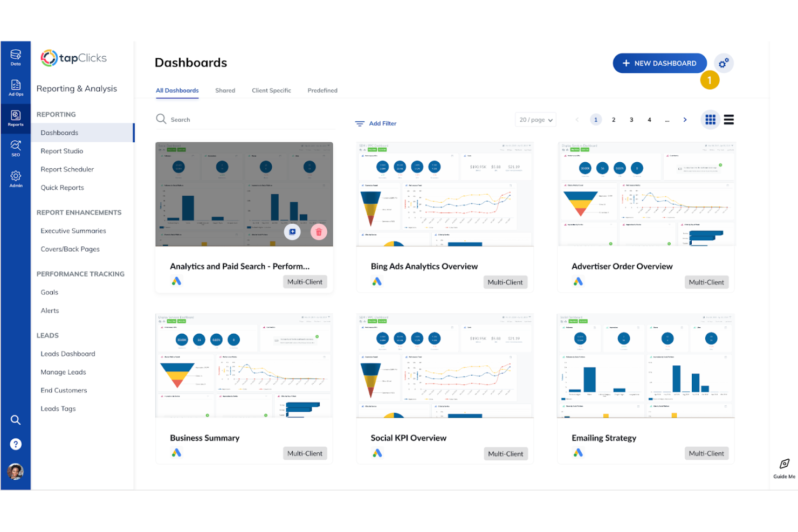The image size is (798, 532).
Task: Click the Ad Ops sidebar icon
Action: (16, 87)
